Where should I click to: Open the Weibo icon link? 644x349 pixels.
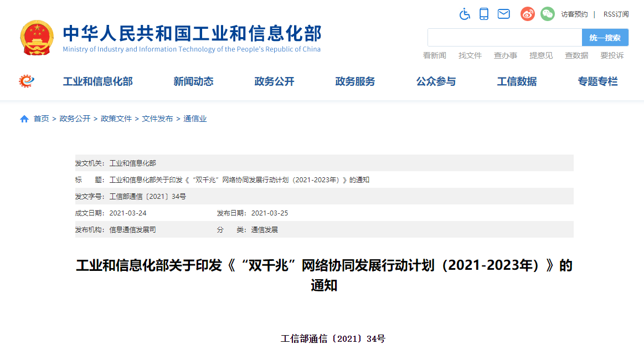click(527, 14)
